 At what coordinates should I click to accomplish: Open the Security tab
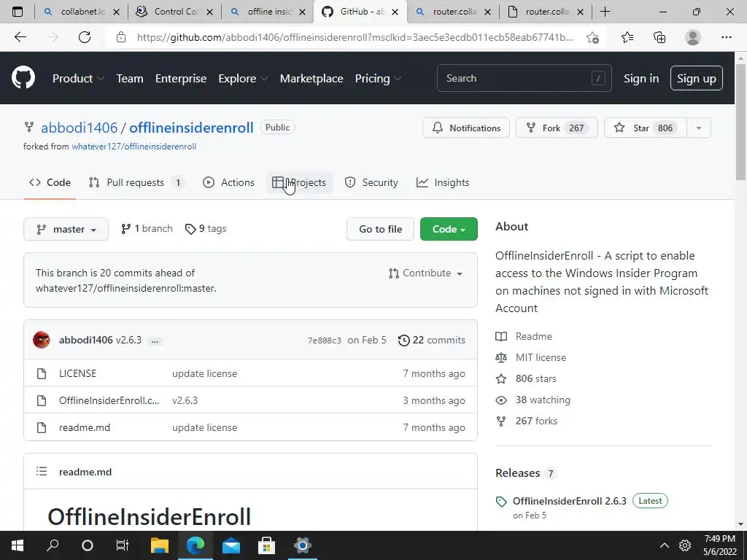click(371, 182)
